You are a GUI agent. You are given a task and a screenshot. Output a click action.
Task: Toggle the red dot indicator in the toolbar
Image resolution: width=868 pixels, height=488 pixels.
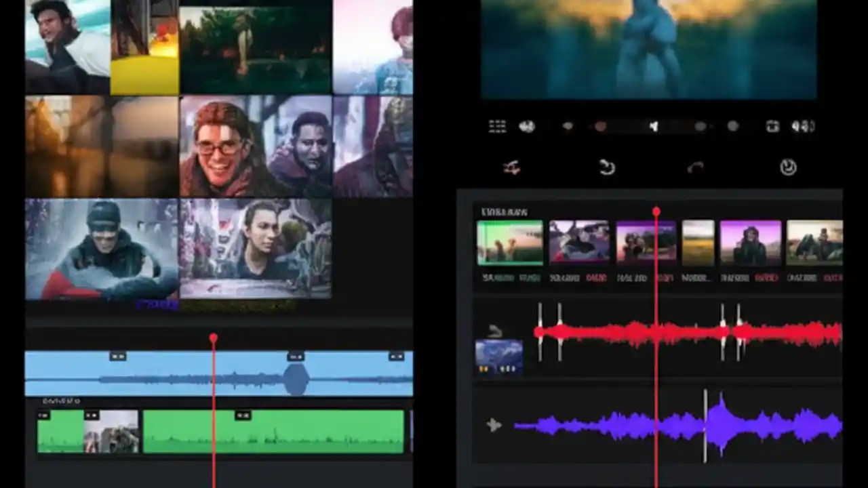(601, 126)
